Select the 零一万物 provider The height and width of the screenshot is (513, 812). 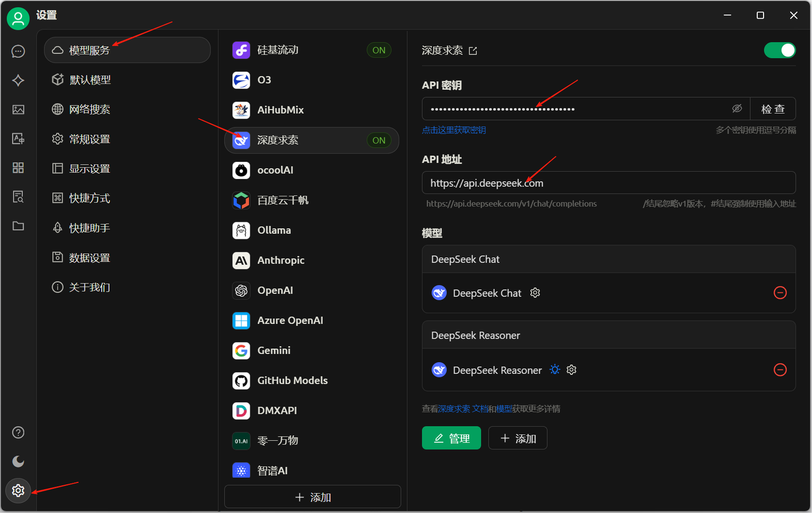coord(312,441)
